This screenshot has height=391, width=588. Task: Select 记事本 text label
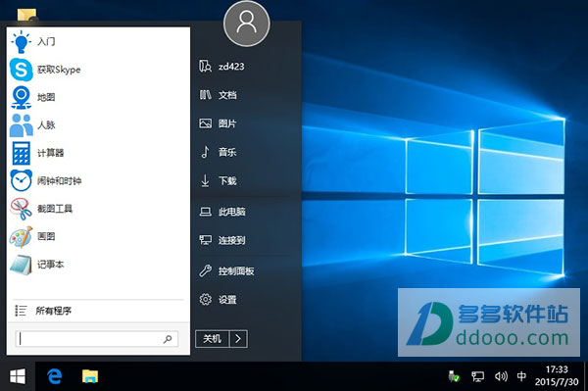51,265
